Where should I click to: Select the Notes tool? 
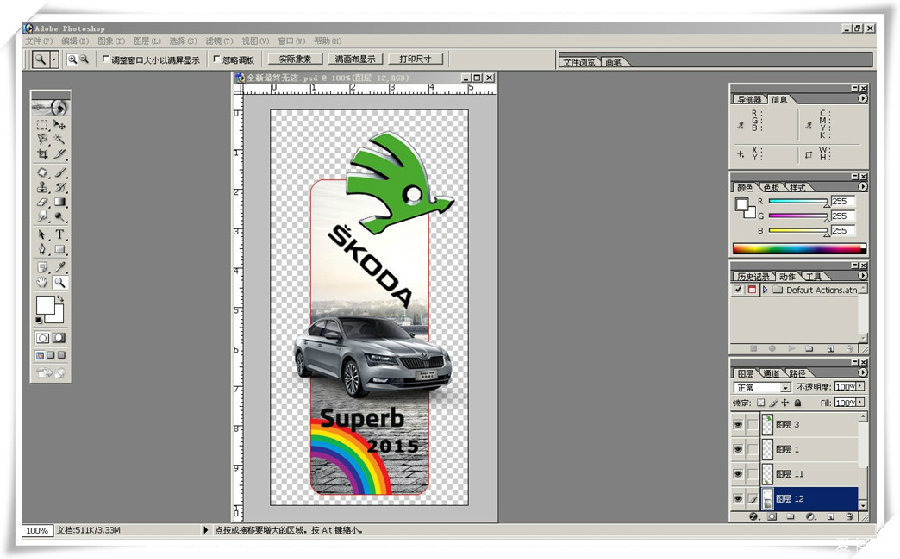(x=42, y=267)
